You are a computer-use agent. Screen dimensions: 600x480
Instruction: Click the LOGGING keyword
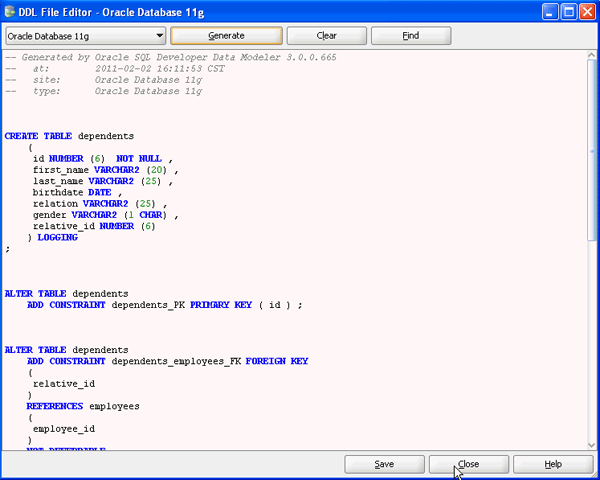click(x=57, y=237)
